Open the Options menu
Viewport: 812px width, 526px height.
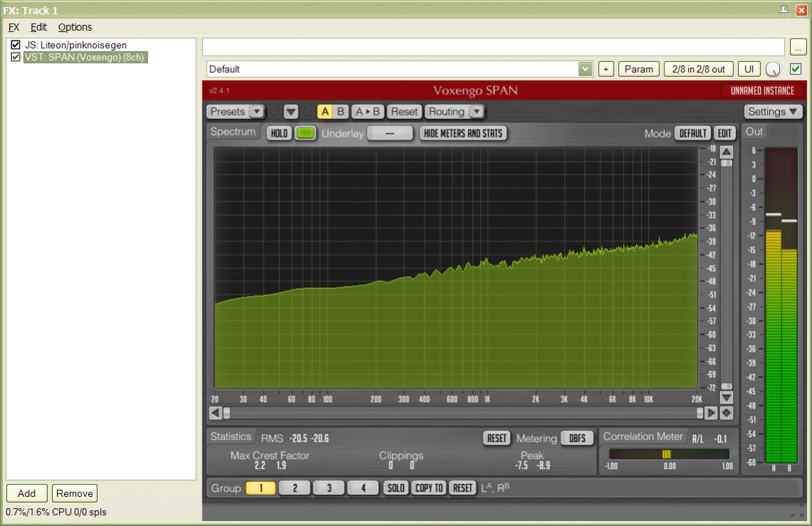click(x=75, y=28)
